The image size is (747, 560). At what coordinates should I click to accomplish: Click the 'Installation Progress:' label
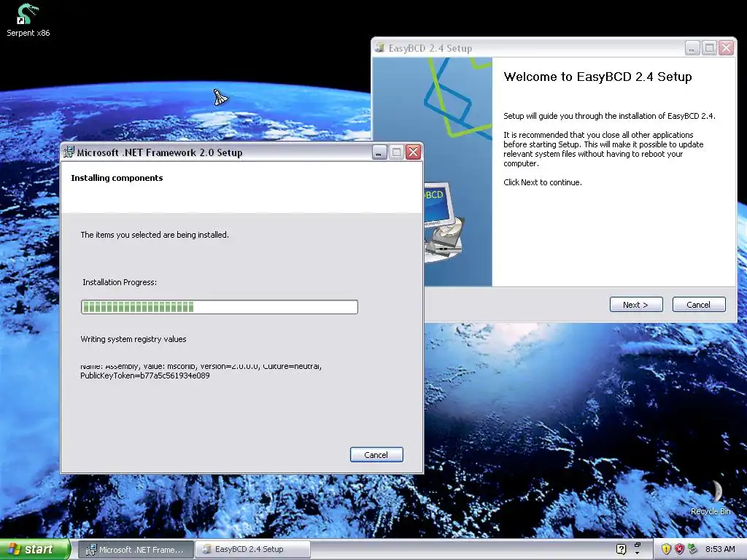120,282
